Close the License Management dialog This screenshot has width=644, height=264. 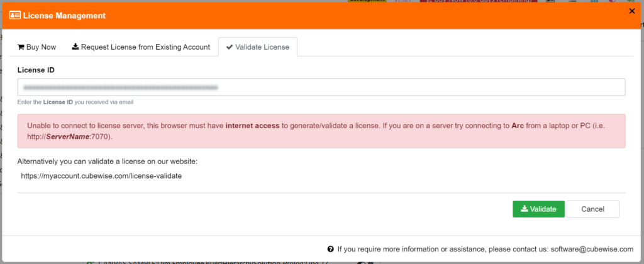[631, 11]
